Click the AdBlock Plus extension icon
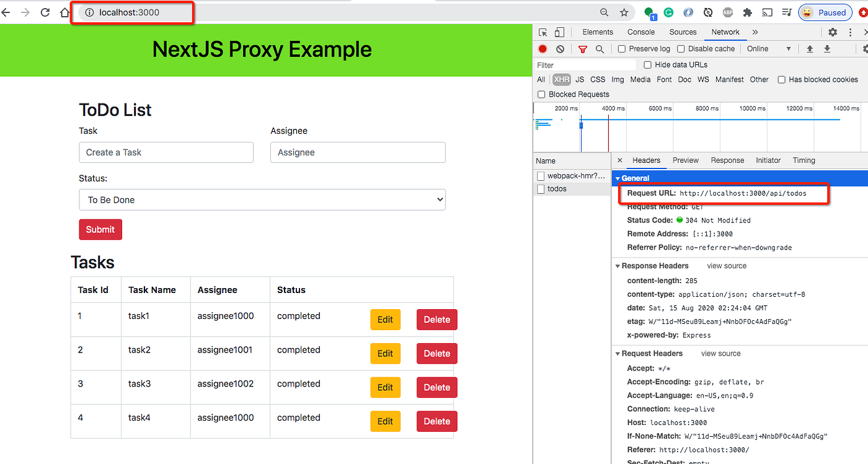The image size is (868, 464). [x=727, y=12]
